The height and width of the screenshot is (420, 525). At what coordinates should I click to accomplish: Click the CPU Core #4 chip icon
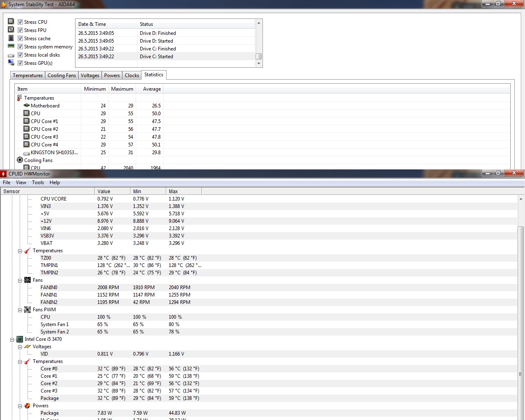[27, 145]
